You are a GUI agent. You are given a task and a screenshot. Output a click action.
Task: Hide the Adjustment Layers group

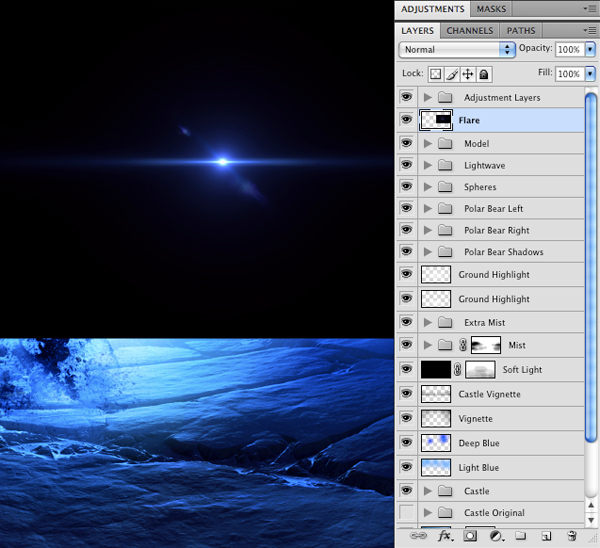pyautogui.click(x=406, y=97)
